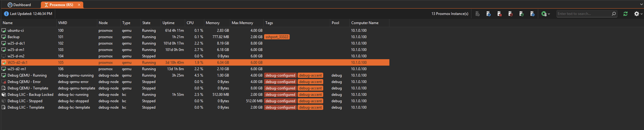Select the ubuntu-ci instance name
The width and height of the screenshot is (644, 130).
16,31
